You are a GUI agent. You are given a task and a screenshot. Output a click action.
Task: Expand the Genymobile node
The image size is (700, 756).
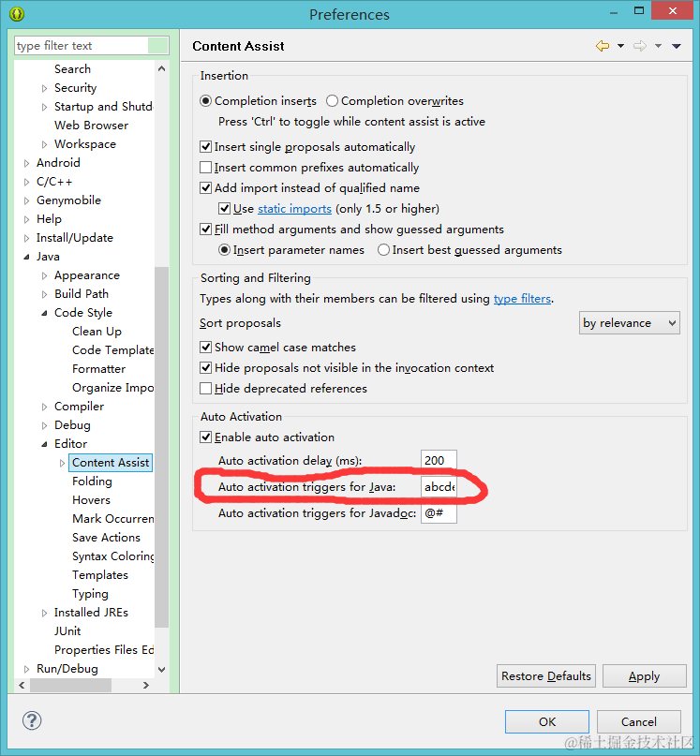coord(26,200)
